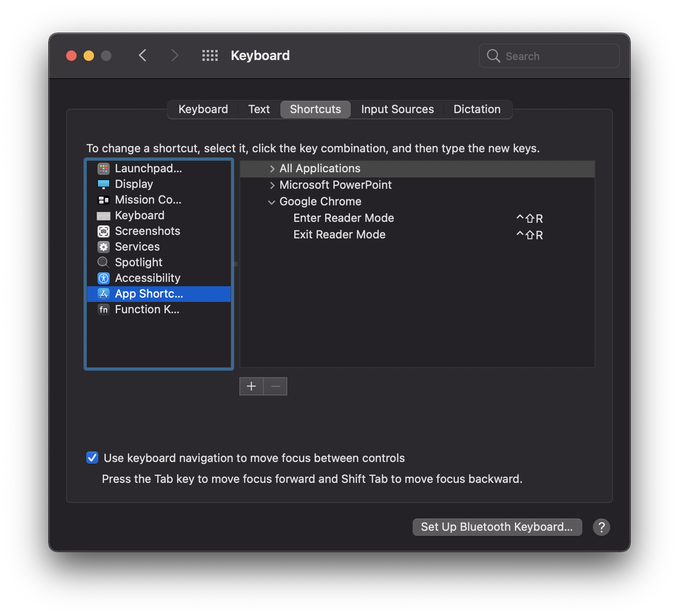This screenshot has height=616, width=679.
Task: Select the Function K... category label
Action: [147, 309]
